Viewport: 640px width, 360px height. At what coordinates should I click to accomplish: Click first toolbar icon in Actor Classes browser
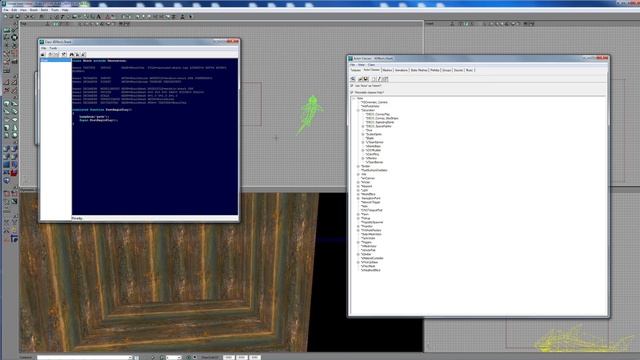tap(353, 79)
